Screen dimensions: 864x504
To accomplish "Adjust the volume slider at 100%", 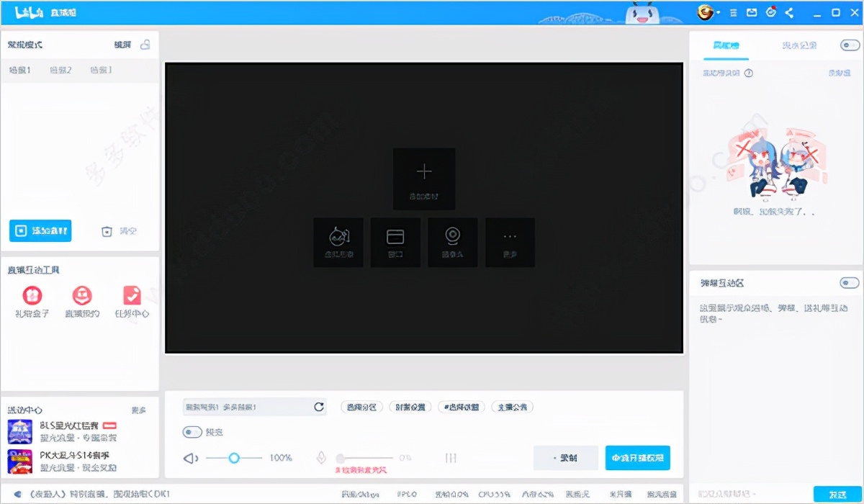I will click(x=233, y=457).
